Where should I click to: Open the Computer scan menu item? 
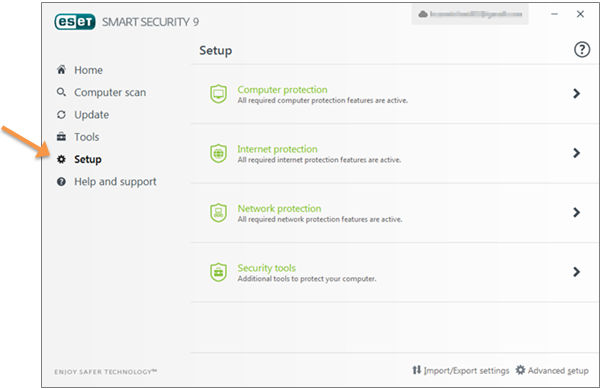pos(110,92)
